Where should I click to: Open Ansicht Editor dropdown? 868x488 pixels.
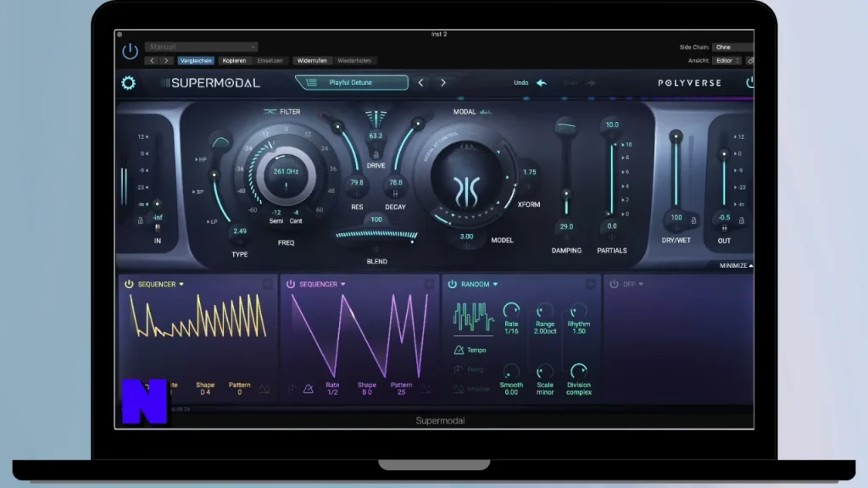pyautogui.click(x=726, y=61)
